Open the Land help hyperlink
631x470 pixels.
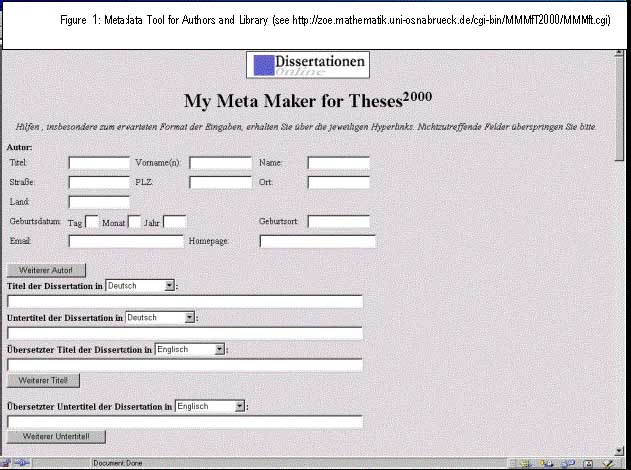point(19,202)
